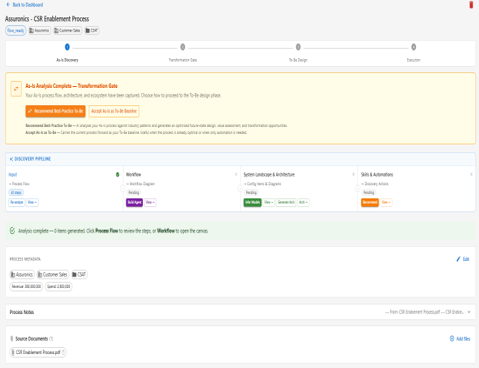Click Add files in Source Documents
The image size is (479, 368).
[460, 339]
